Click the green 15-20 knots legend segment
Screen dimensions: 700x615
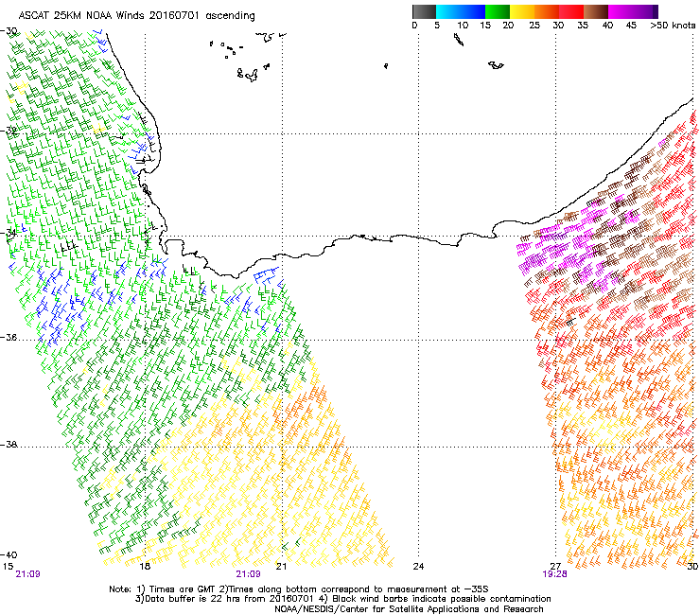tap(498, 11)
